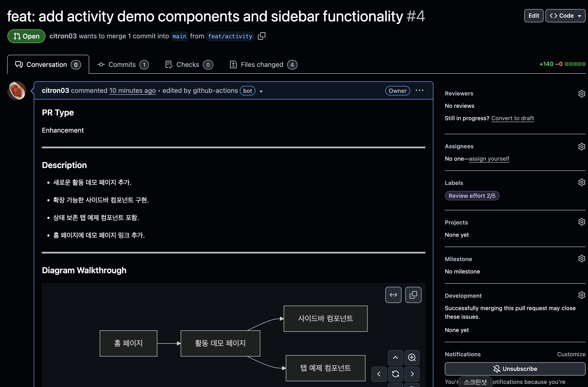Open Milestone settings gear
This screenshot has height=387, width=588.
coord(581,259)
